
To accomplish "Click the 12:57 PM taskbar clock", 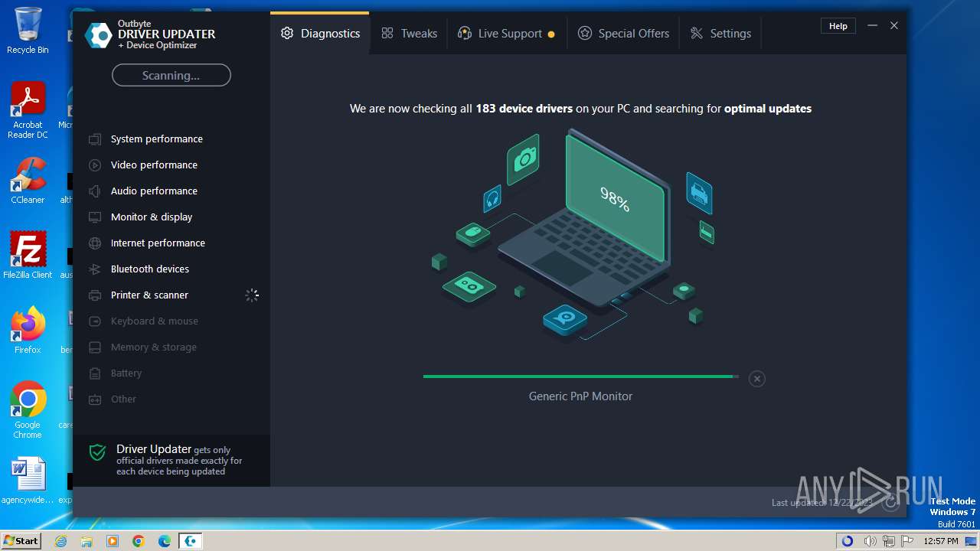I will click(x=941, y=541).
